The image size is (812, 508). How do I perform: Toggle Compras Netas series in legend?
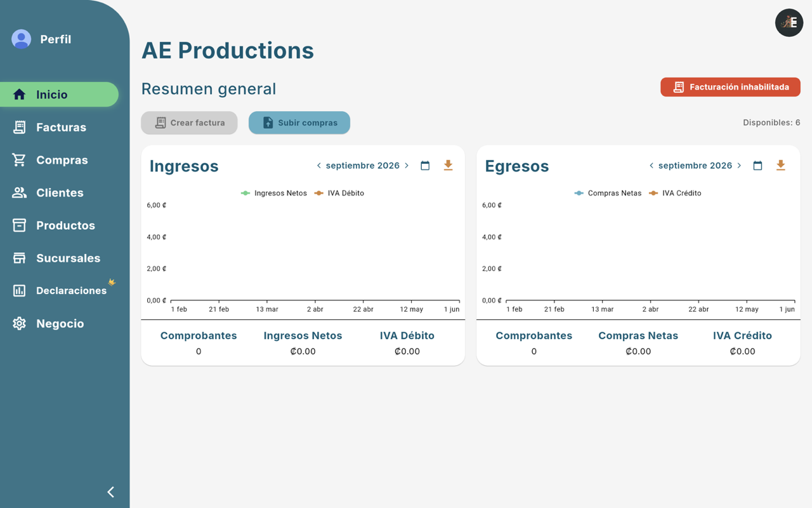[608, 193]
